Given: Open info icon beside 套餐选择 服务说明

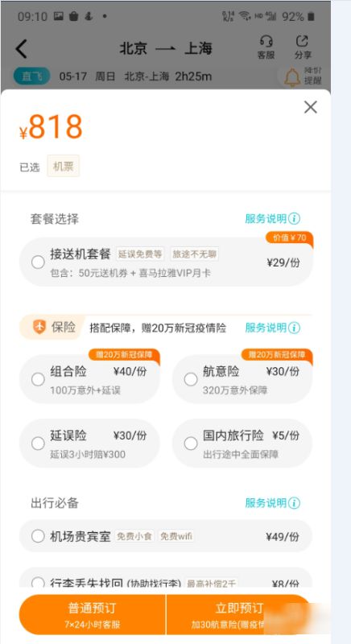Looking at the screenshot, I should 294,218.
